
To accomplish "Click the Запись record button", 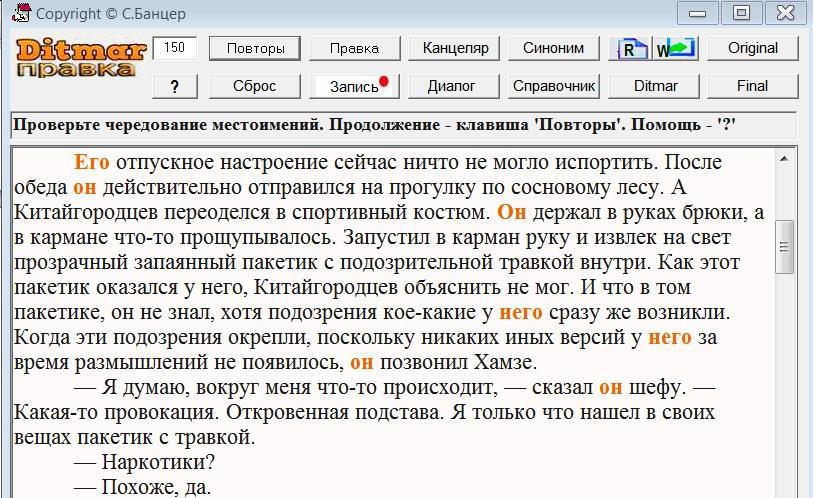I will coord(355,86).
